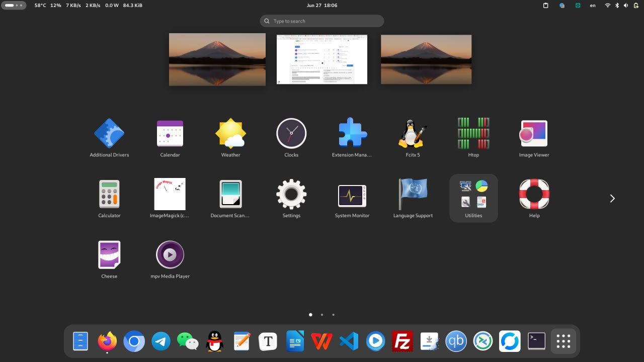Open Files manager from the dock
The height and width of the screenshot is (362, 644).
pyautogui.click(x=80, y=341)
